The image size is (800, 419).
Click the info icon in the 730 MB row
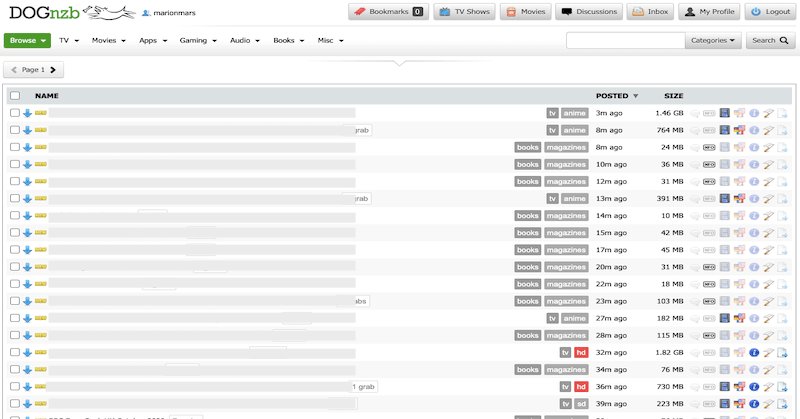754,387
